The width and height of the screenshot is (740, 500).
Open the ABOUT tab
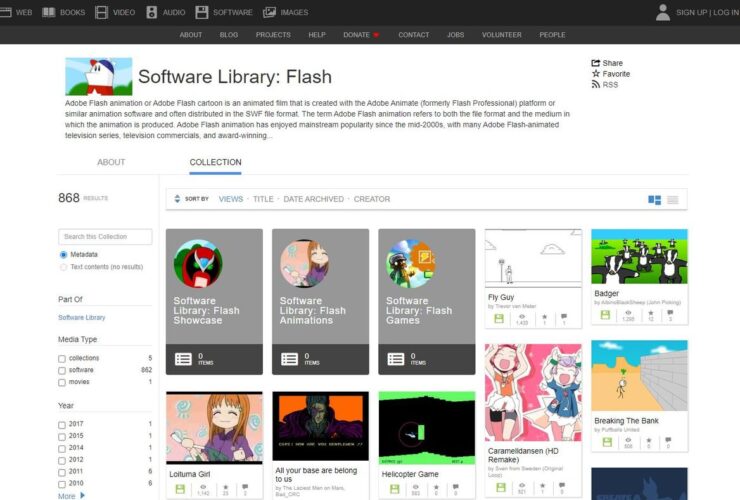pyautogui.click(x=111, y=162)
